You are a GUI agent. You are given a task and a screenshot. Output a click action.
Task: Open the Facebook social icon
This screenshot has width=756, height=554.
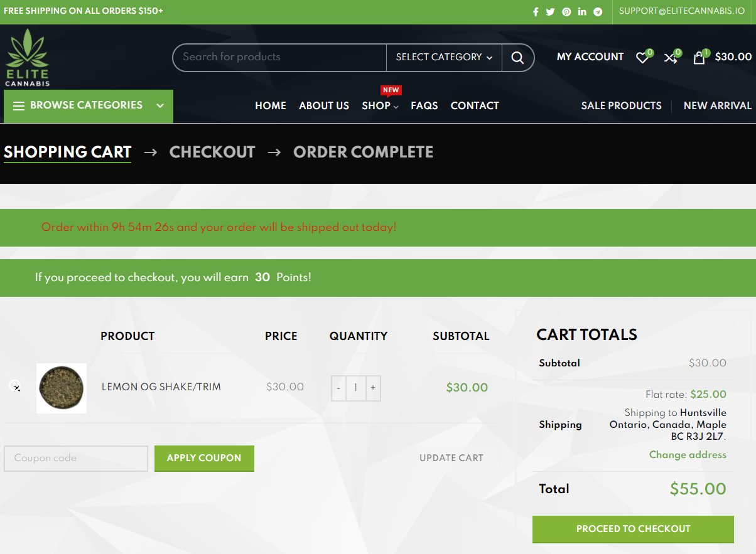coord(536,12)
